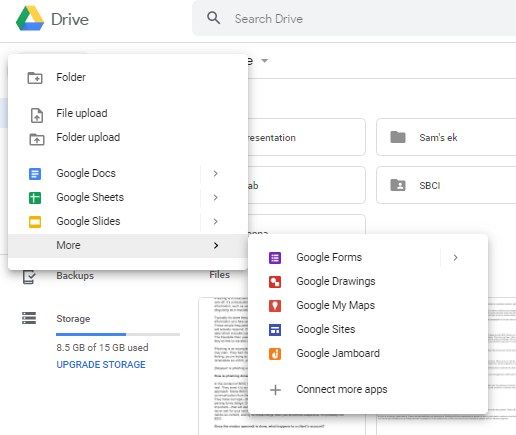Open the More menu item

tap(128, 246)
